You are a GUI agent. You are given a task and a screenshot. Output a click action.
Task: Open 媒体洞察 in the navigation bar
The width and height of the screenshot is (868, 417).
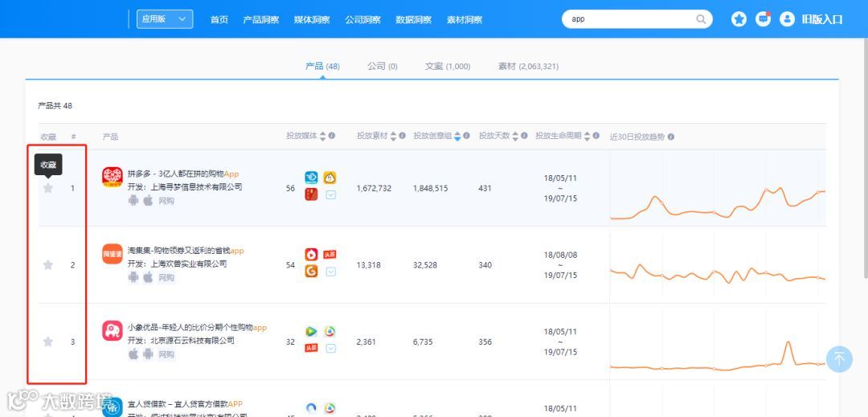click(x=312, y=19)
